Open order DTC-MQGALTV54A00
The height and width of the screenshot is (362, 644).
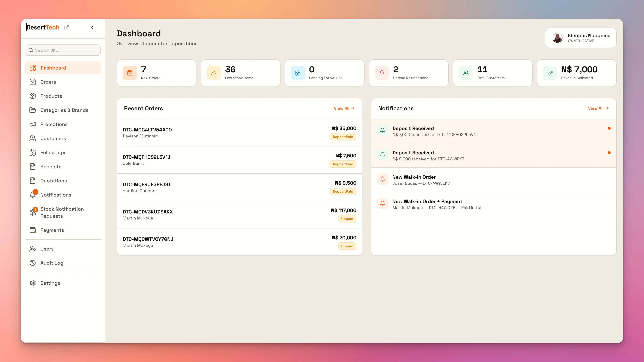(x=240, y=133)
